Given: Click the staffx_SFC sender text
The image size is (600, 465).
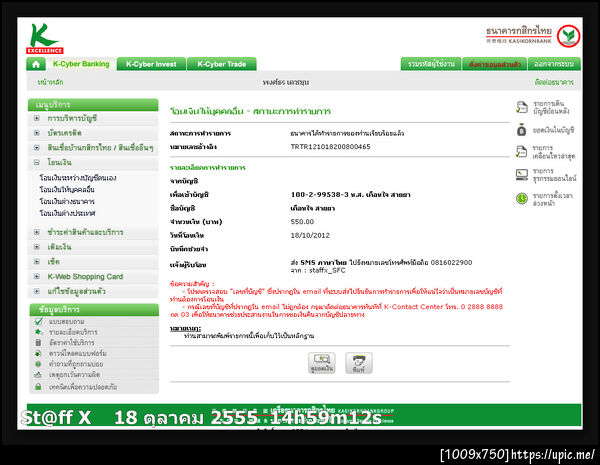Looking at the screenshot, I should (x=327, y=270).
